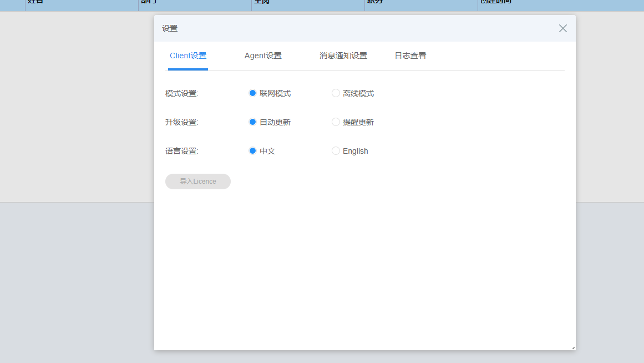644x363 pixels.
Task: Click the 部门 column header
Action: tap(149, 2)
